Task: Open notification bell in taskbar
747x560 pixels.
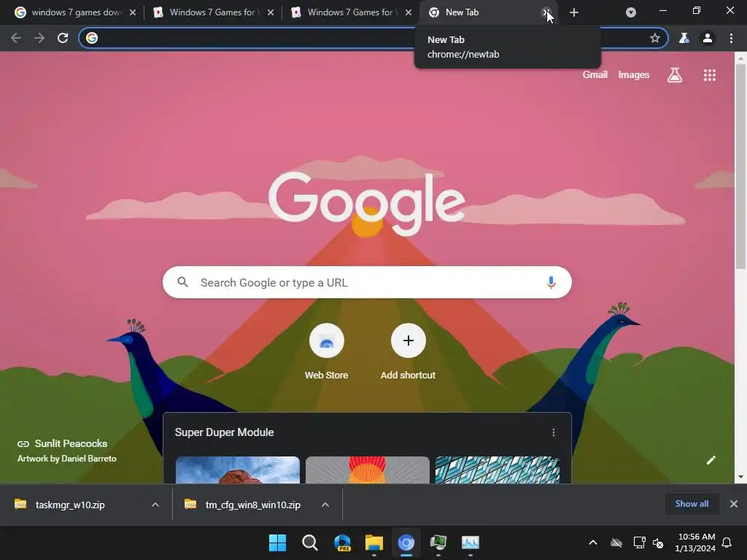Action: 727,542
